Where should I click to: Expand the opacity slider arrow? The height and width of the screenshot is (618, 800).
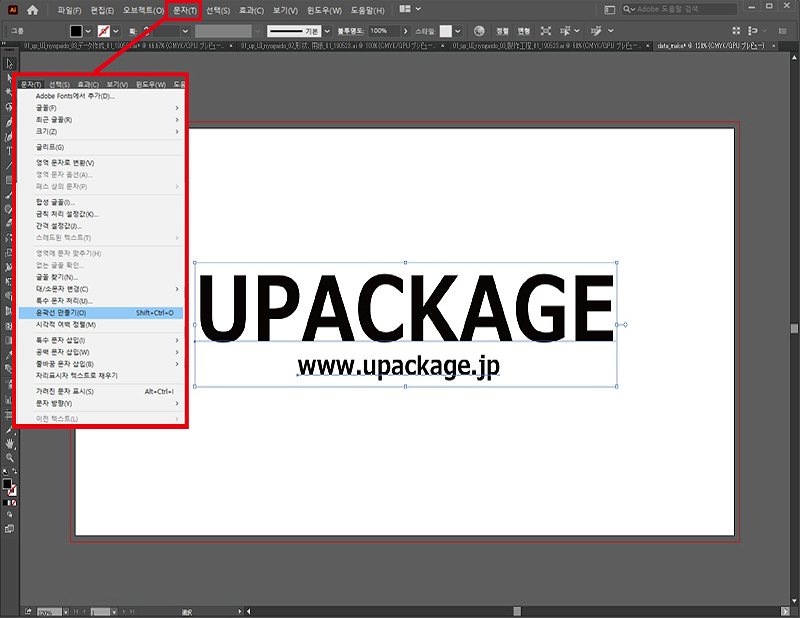[406, 31]
